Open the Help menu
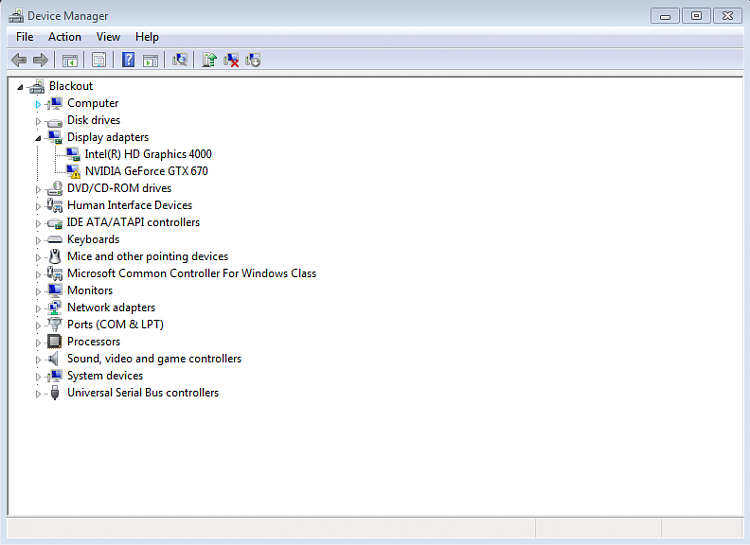750x545 pixels. point(147,37)
